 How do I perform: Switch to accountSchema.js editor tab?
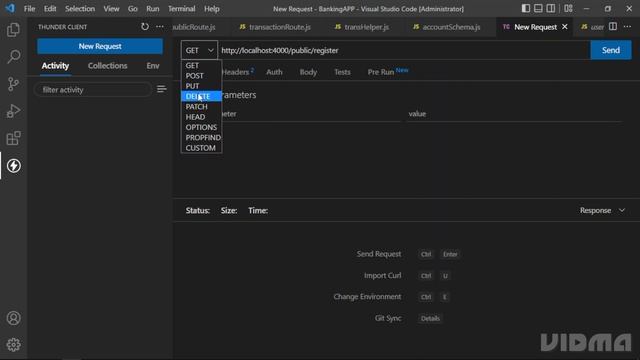[447, 27]
